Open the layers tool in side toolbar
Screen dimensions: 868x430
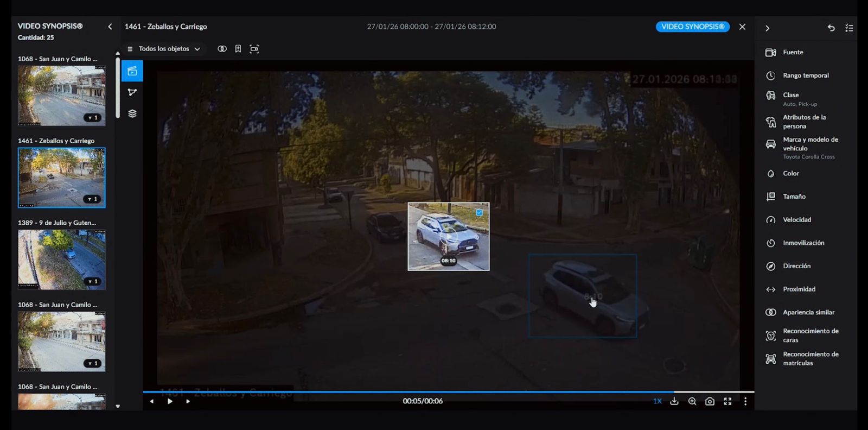[x=132, y=113]
